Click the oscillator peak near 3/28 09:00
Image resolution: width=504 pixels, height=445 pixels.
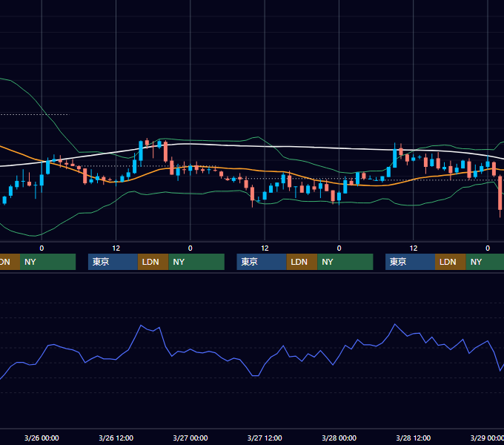coord(395,324)
